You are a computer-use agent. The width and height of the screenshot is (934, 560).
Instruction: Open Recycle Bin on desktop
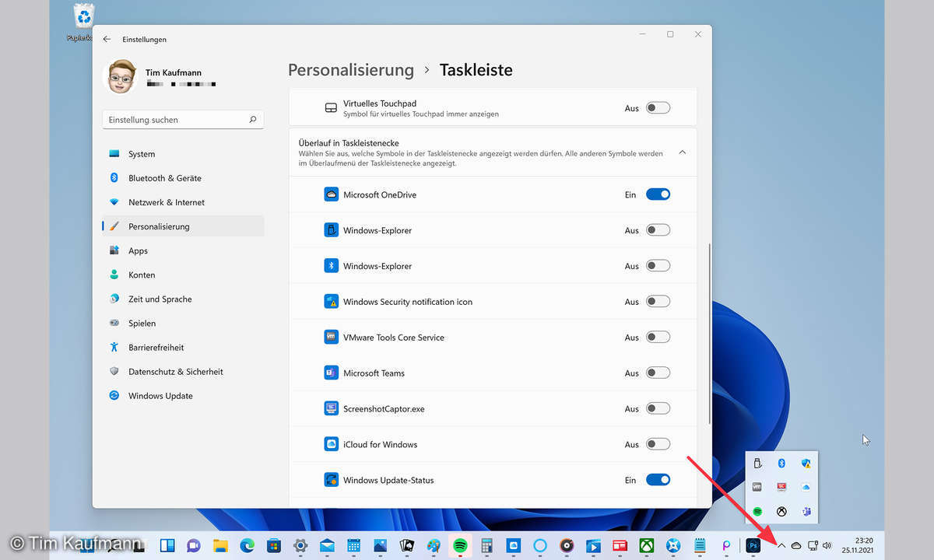click(x=83, y=22)
